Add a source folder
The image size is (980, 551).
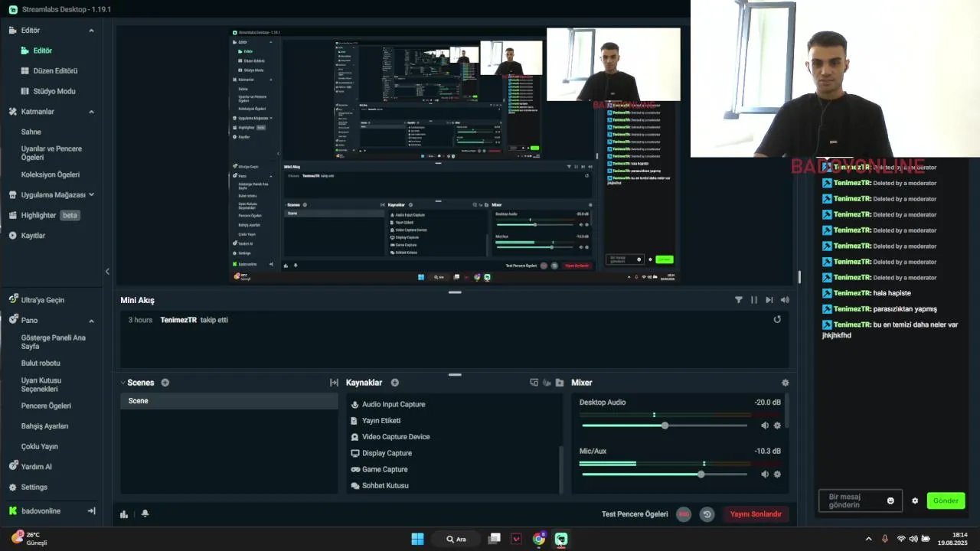[x=560, y=383]
